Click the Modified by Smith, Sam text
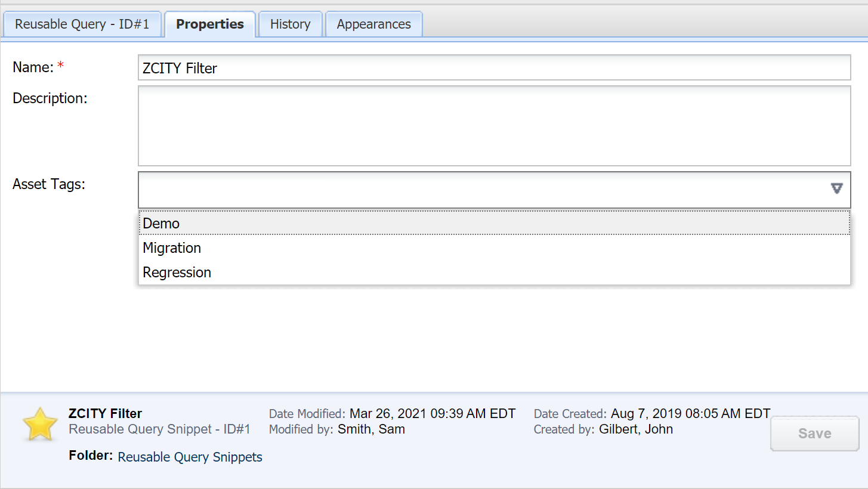Viewport: 868px width, 489px height. [x=371, y=429]
